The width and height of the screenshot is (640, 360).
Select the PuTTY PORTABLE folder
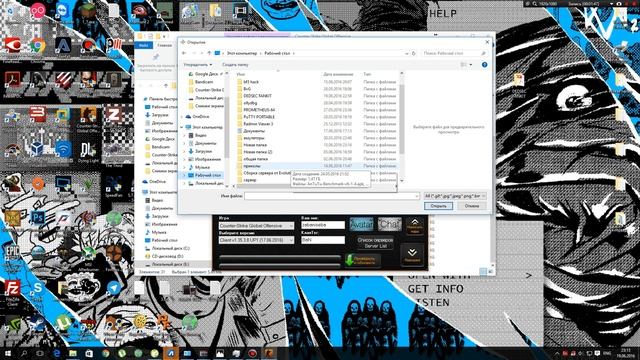click(259, 117)
